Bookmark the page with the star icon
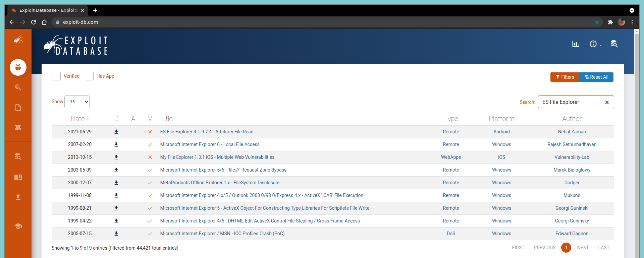 tap(597, 22)
